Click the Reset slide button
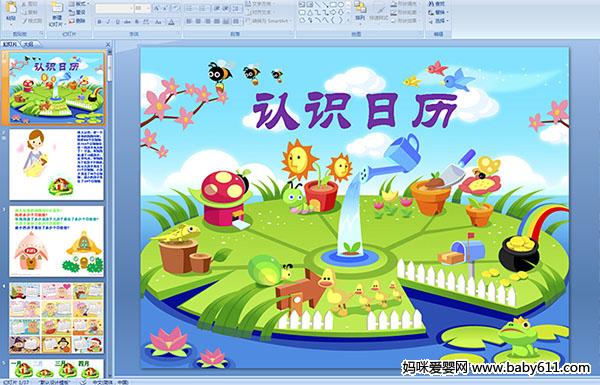The image size is (600, 385). 78,12
